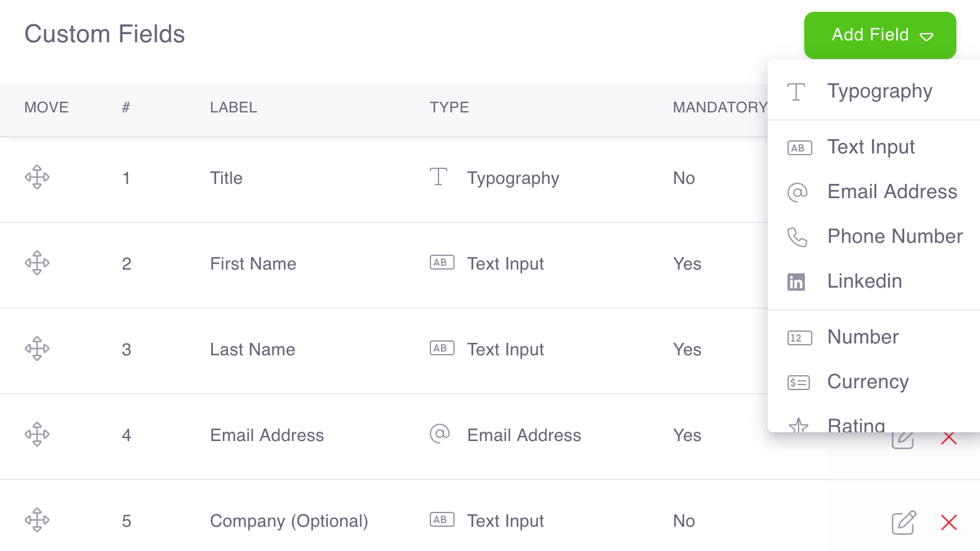980x551 pixels.
Task: Click the 12 number icon in the dropdown
Action: pos(799,338)
